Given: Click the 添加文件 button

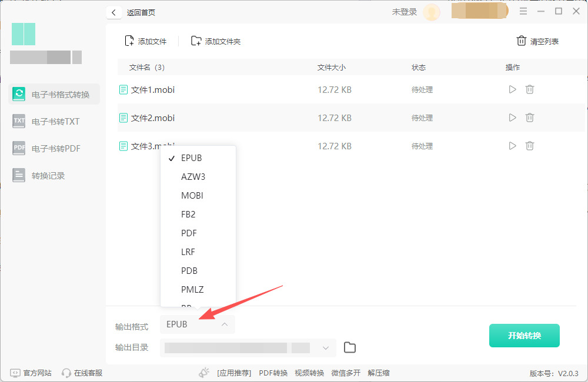Looking at the screenshot, I should pyautogui.click(x=145, y=41).
